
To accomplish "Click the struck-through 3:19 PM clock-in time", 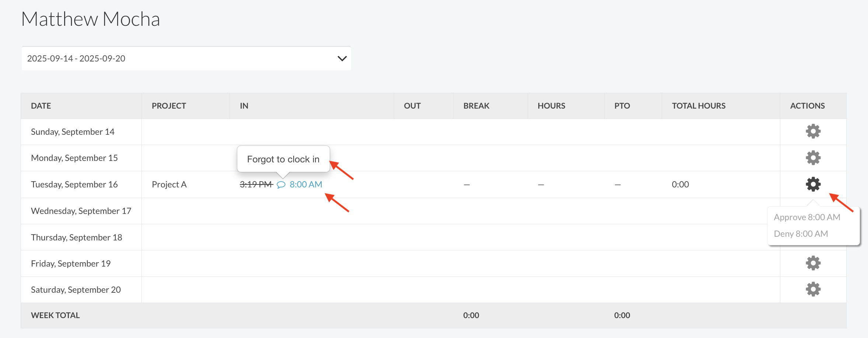I will click(x=256, y=184).
